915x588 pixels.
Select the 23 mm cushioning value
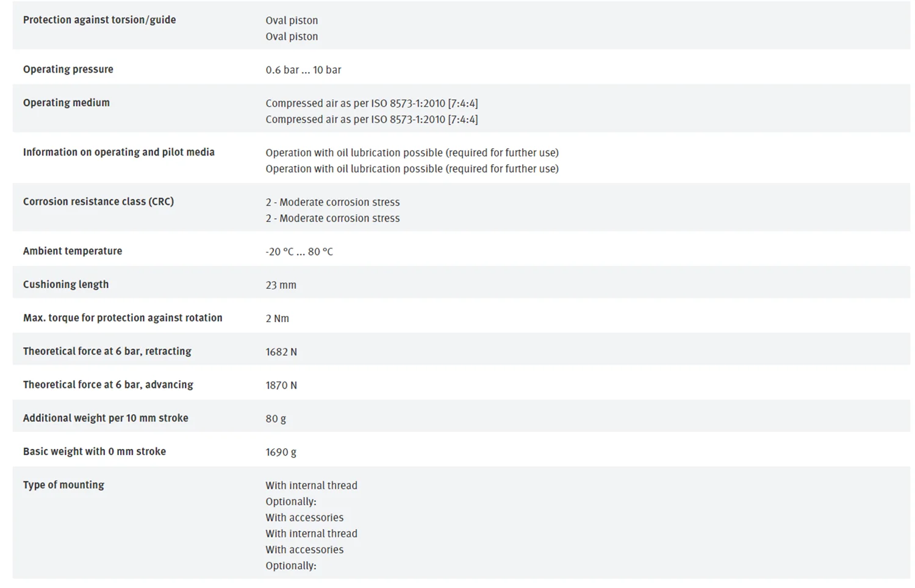click(x=281, y=285)
